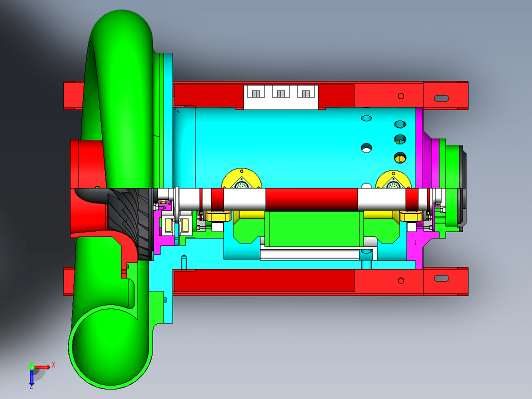This screenshot has height=399, width=532.
Task: Select the long red center section of the shaft
Action: click(x=311, y=199)
